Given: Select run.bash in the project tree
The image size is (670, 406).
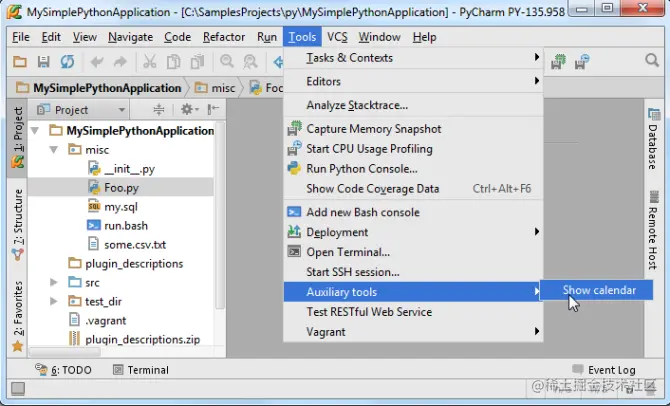Looking at the screenshot, I should tap(121, 226).
